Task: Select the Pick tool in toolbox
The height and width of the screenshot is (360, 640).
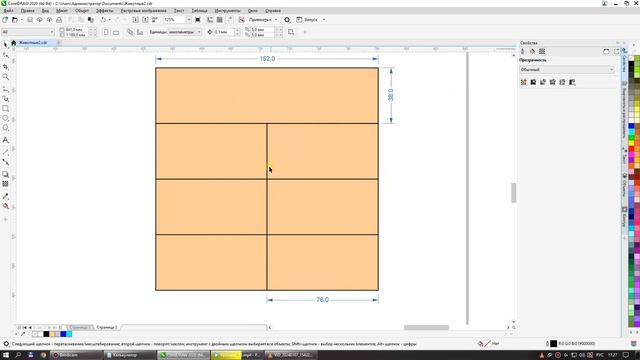Action: pos(6,44)
